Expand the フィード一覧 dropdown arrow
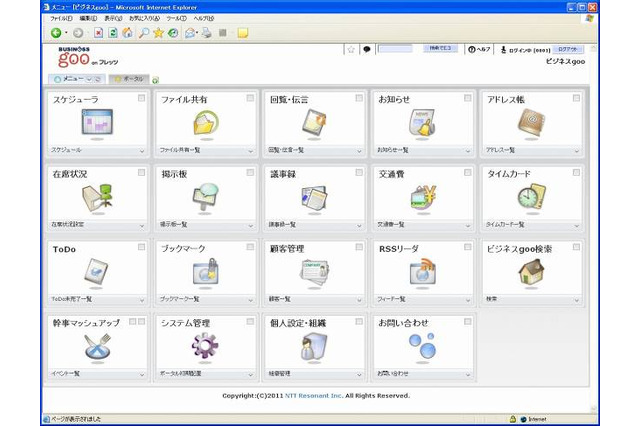Image resolution: width=640 pixels, height=426 pixels. click(468, 300)
